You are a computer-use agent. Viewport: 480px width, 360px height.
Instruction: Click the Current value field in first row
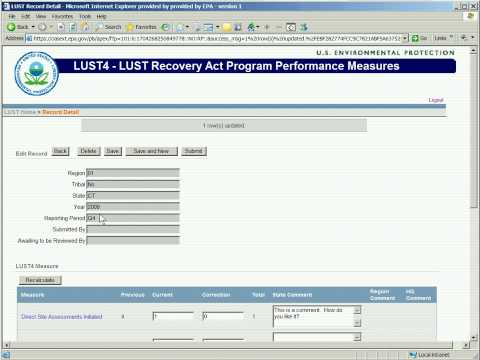pos(173,316)
